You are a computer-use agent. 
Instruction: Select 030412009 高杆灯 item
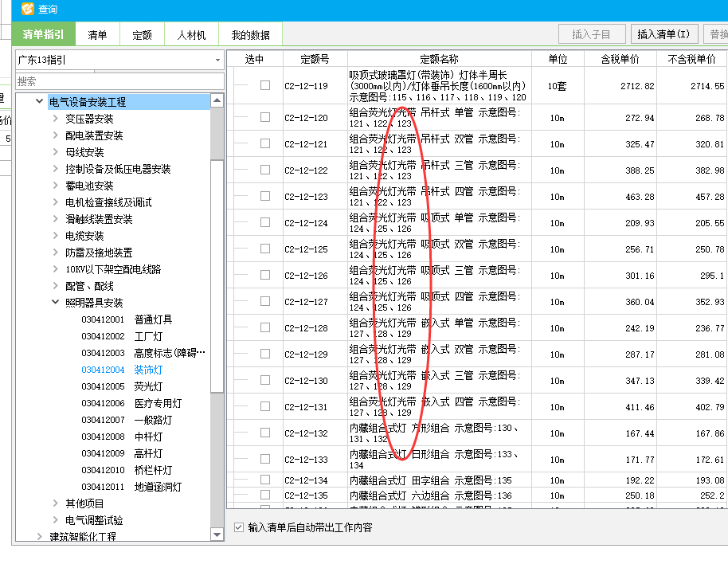(x=122, y=453)
